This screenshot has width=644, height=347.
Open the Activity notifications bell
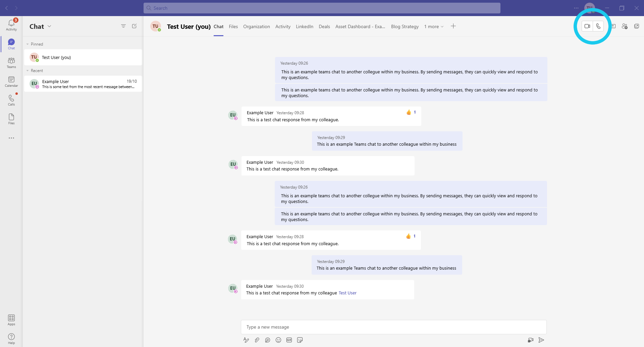click(11, 24)
